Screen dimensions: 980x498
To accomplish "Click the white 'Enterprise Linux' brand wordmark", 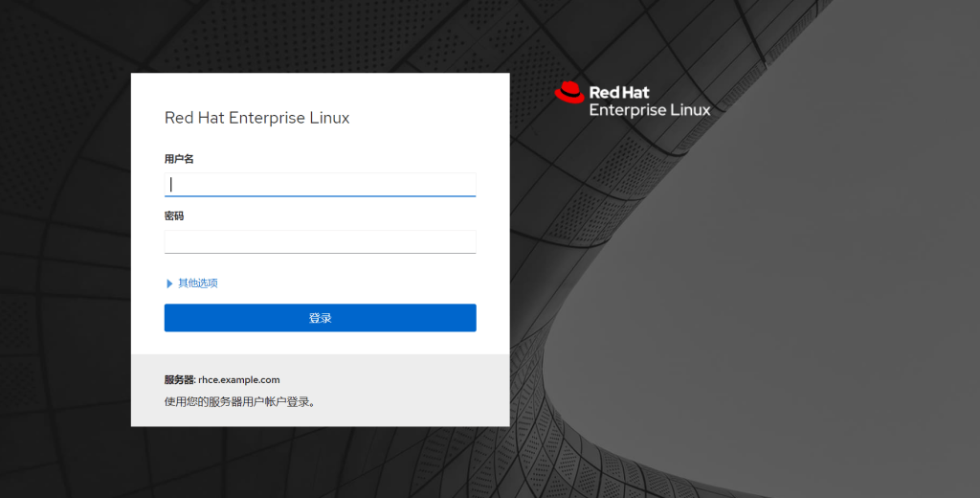I will pos(650,110).
